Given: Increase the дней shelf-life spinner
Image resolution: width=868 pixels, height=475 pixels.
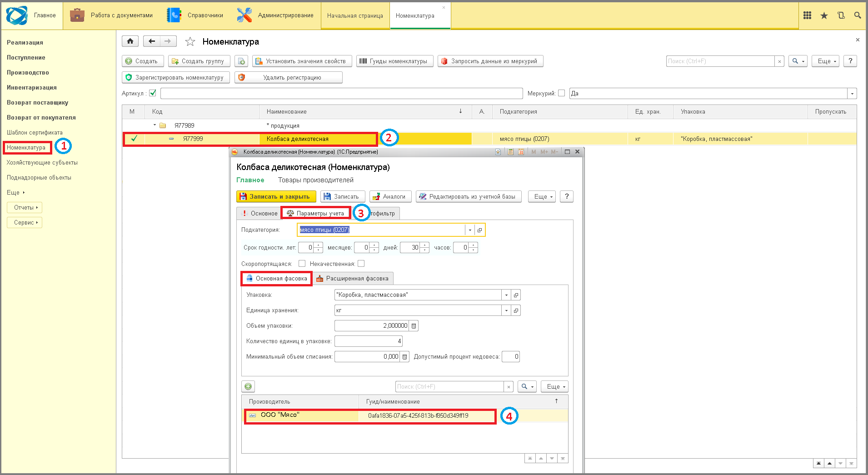Looking at the screenshot, I should pyautogui.click(x=424, y=245).
